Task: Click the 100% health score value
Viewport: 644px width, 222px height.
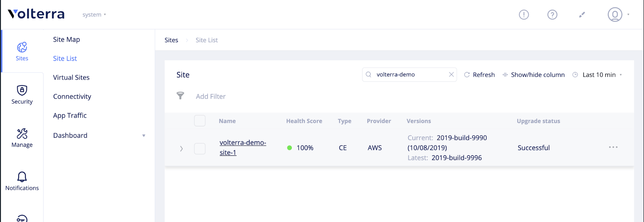Action: tap(305, 148)
